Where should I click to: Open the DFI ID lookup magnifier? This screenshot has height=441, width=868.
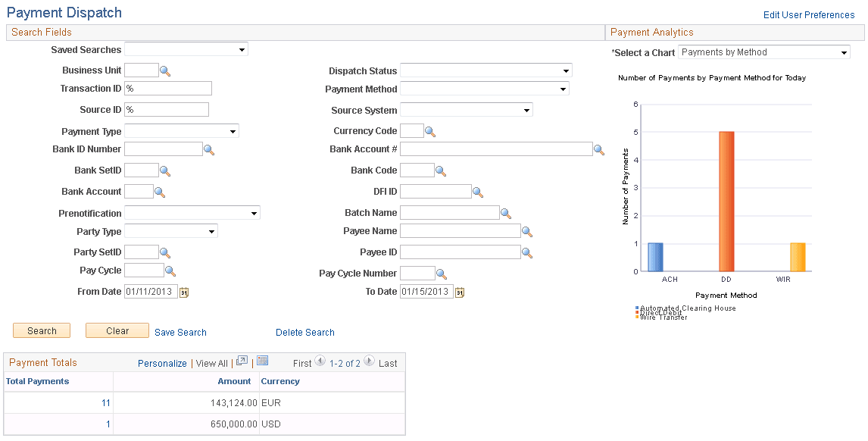pos(478,191)
